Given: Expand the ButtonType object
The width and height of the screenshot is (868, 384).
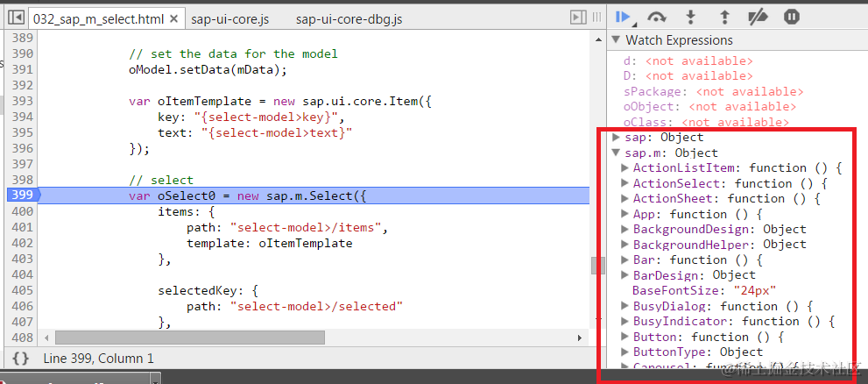Looking at the screenshot, I should [x=625, y=352].
